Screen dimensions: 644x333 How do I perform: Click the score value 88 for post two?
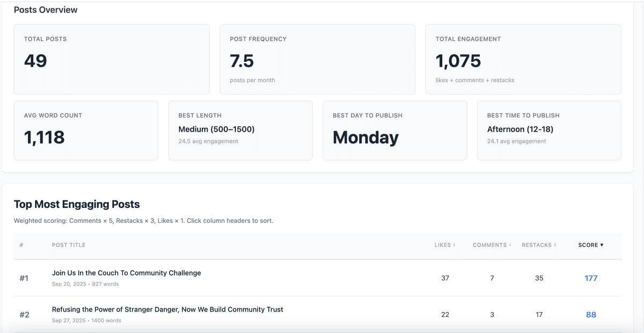591,315
